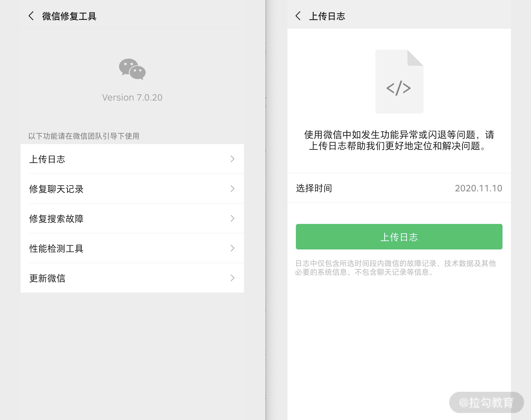Expand the chevron next to 更新微信
The image size is (531, 420).
pyautogui.click(x=232, y=278)
